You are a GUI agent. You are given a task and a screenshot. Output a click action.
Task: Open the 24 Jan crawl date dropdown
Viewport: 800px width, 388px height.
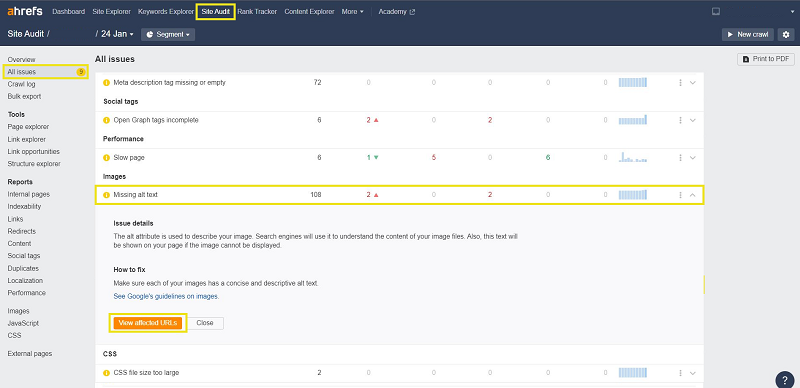(117, 34)
